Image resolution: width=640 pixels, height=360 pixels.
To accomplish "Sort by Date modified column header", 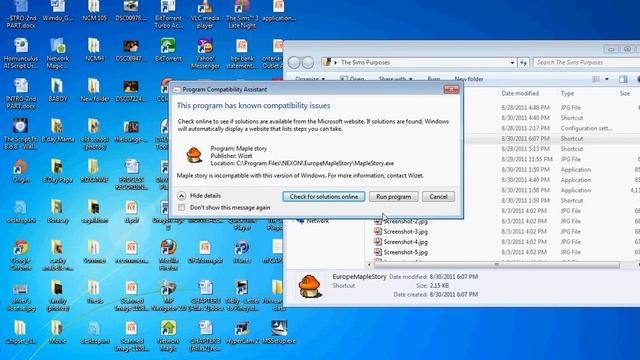I will (x=520, y=93).
